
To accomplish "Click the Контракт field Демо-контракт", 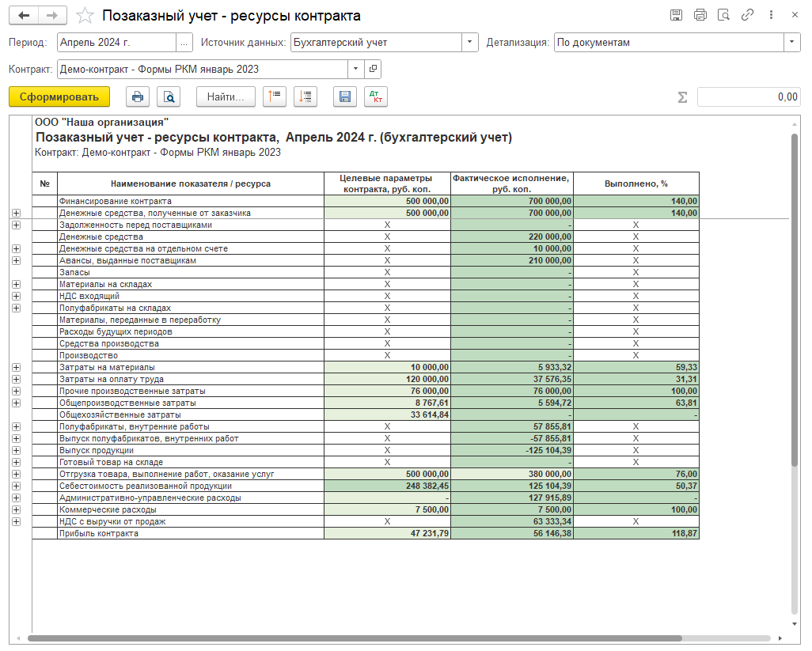I will click(203, 69).
